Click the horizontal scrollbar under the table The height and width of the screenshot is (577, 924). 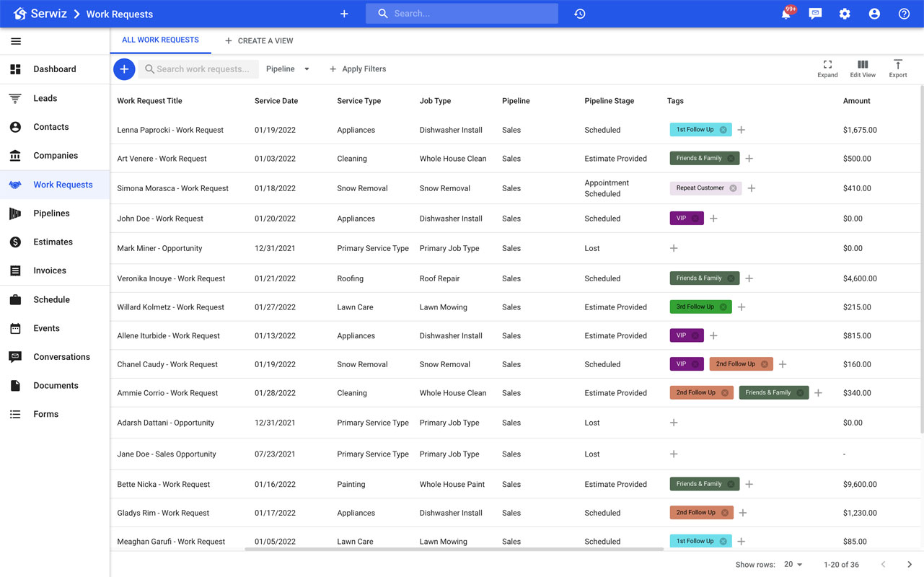(454, 550)
